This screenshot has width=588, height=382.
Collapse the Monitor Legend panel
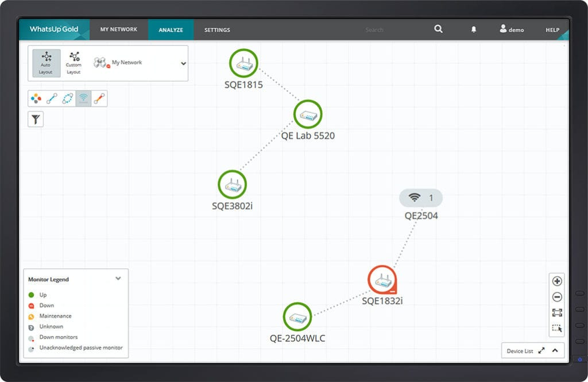118,279
